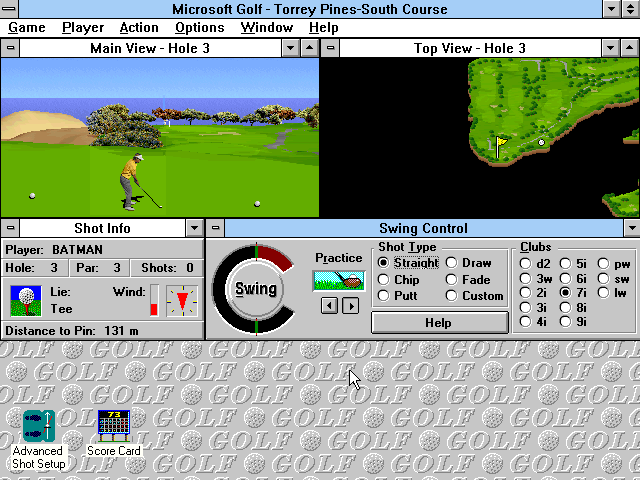Open Top View window control menu box
640x480 pixels.
click(x=330, y=48)
